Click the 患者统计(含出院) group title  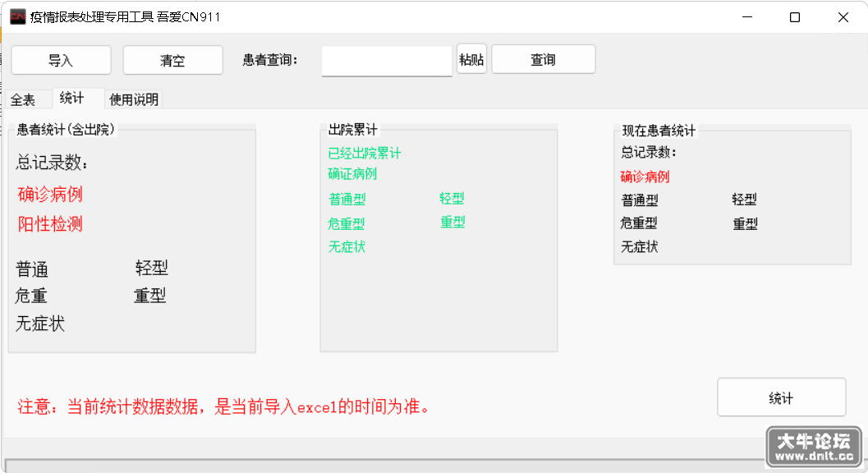pyautogui.click(x=66, y=130)
